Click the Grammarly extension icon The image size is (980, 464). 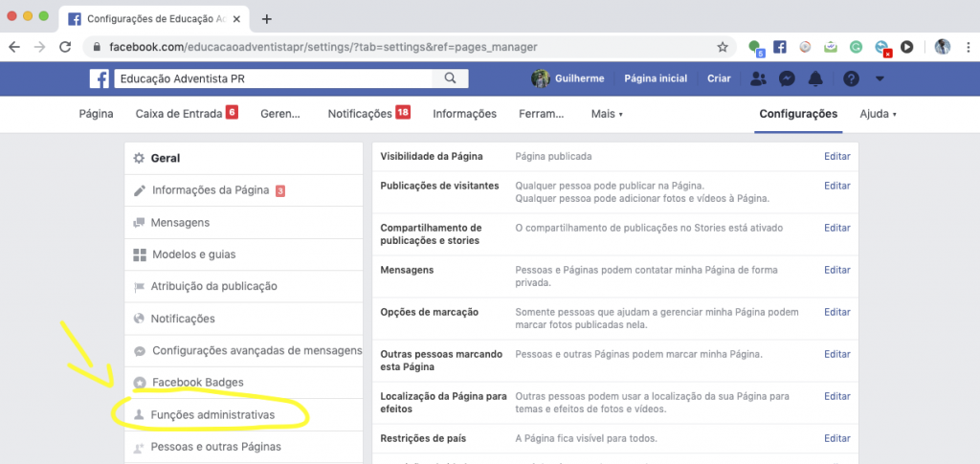coord(856,47)
